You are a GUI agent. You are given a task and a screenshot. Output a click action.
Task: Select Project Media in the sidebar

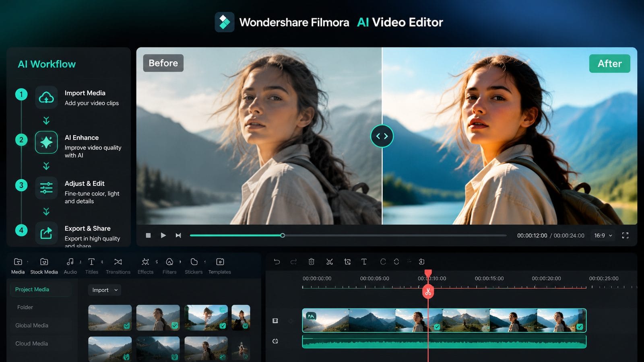click(41, 289)
